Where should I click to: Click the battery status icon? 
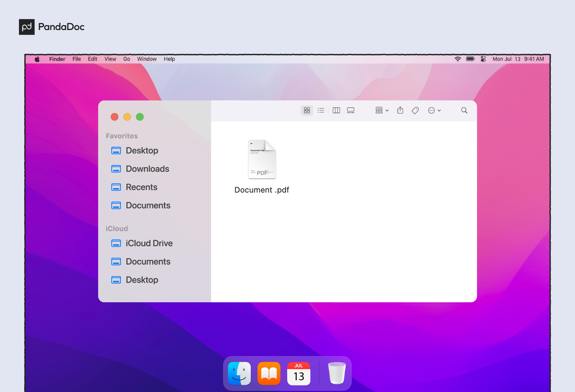tap(470, 59)
